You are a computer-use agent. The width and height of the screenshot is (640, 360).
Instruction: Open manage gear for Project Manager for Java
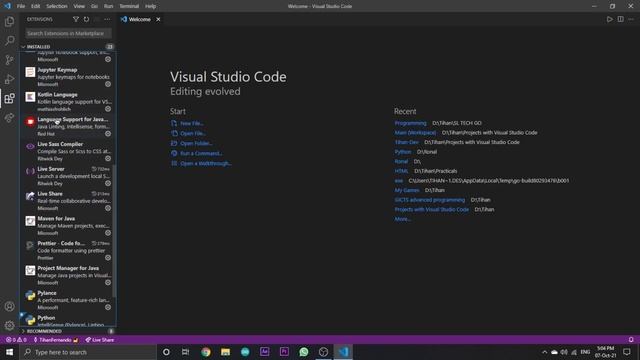(x=108, y=282)
